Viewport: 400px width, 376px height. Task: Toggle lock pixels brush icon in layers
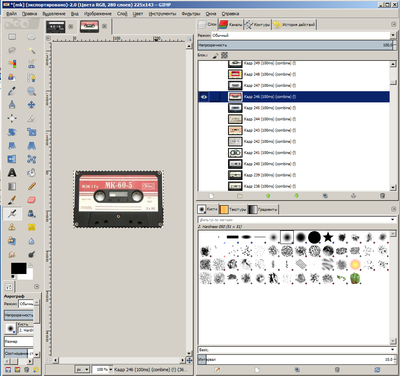pos(216,55)
